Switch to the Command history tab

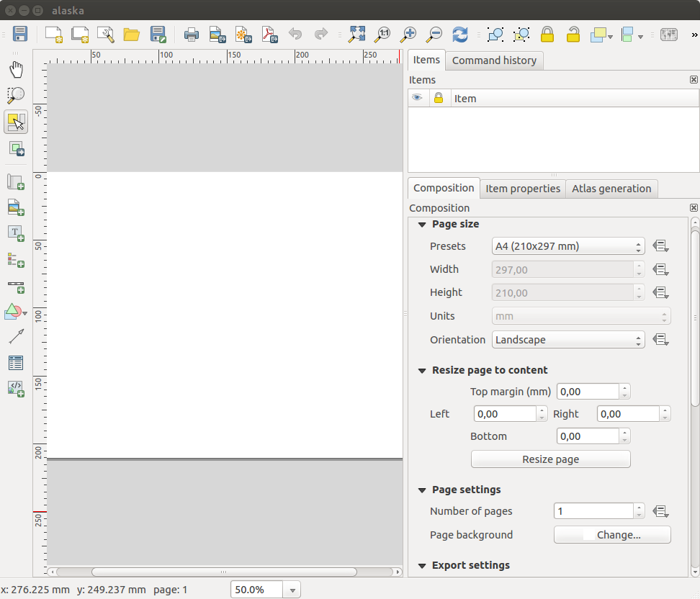(x=494, y=60)
